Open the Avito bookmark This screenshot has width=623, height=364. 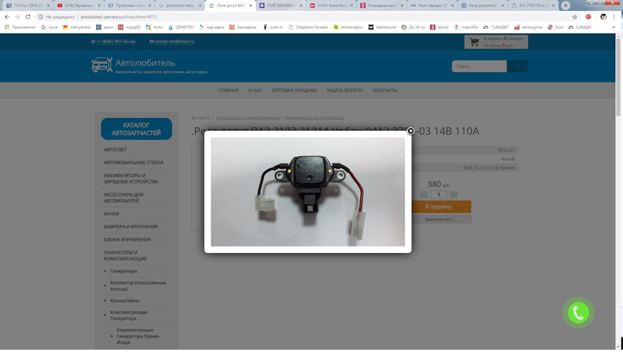pos(154,27)
